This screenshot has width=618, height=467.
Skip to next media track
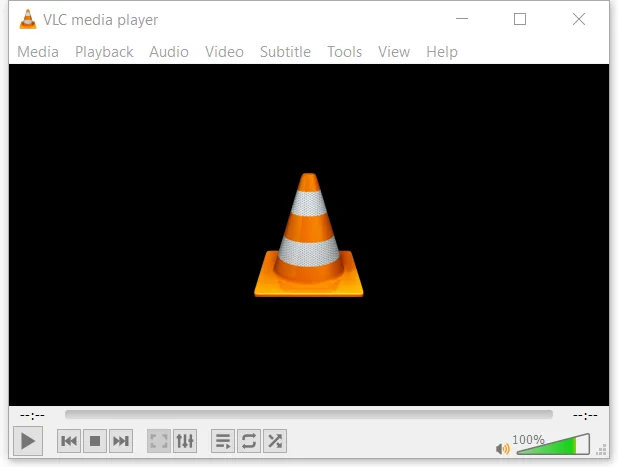pos(121,441)
